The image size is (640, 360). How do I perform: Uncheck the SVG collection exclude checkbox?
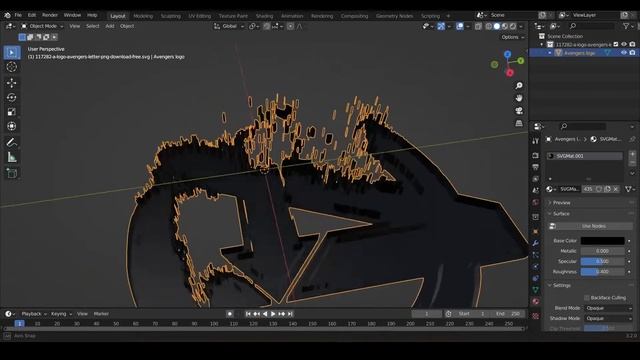pos(616,44)
